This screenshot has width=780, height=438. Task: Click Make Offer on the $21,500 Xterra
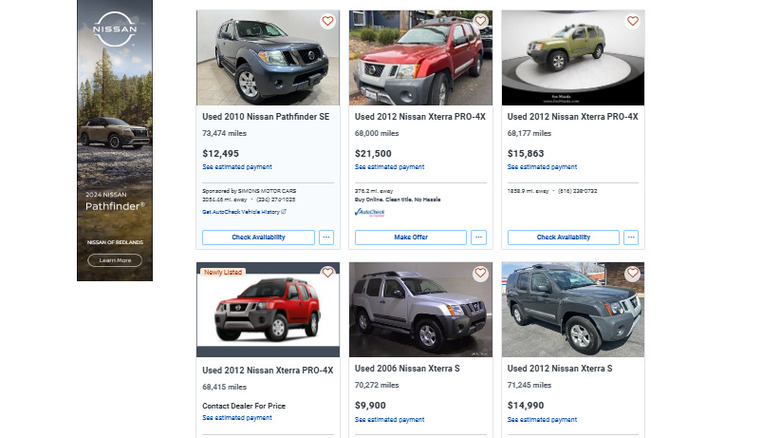[410, 237]
